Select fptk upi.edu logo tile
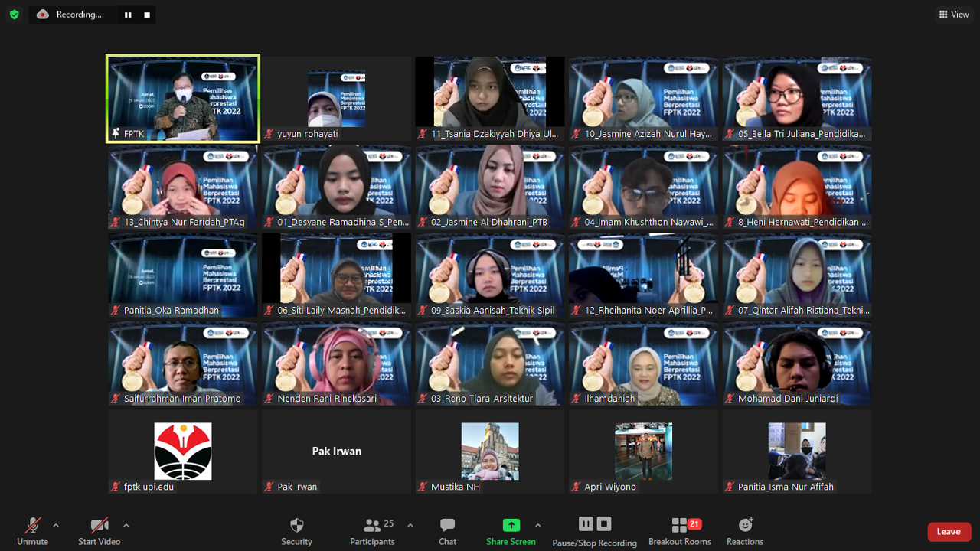This screenshot has width=980, height=551. click(183, 452)
